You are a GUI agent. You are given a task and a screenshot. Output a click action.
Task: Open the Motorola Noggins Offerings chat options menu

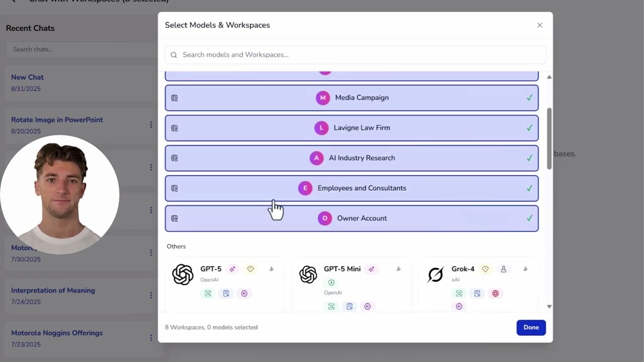[151, 337]
